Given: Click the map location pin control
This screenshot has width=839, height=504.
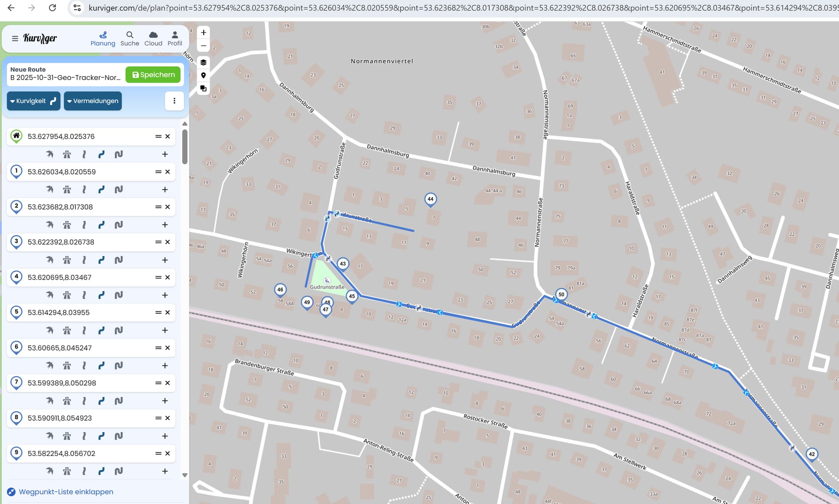Looking at the screenshot, I should [x=203, y=76].
